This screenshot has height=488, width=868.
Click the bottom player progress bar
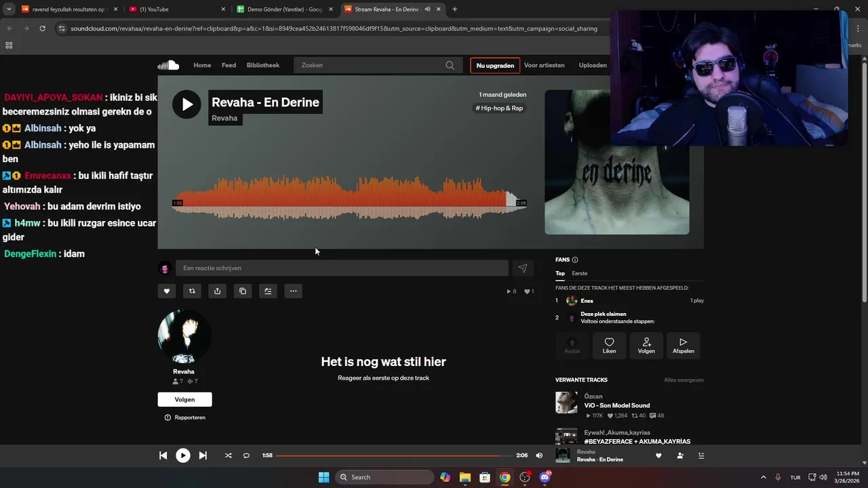(394, 455)
